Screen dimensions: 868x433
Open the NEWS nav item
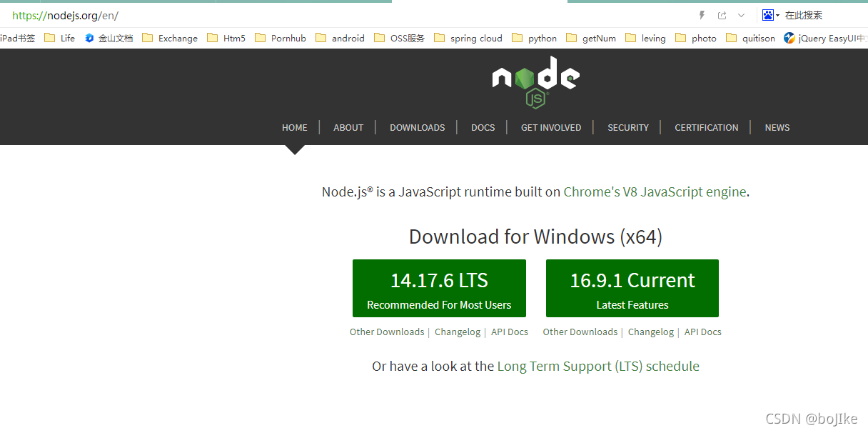click(777, 127)
